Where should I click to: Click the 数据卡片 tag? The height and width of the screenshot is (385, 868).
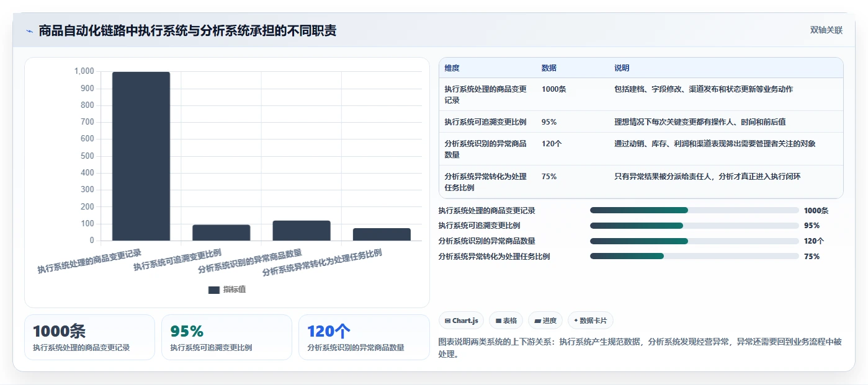click(590, 321)
